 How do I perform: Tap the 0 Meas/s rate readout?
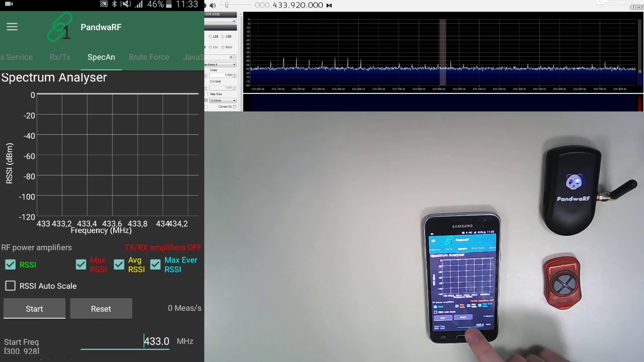(185, 308)
